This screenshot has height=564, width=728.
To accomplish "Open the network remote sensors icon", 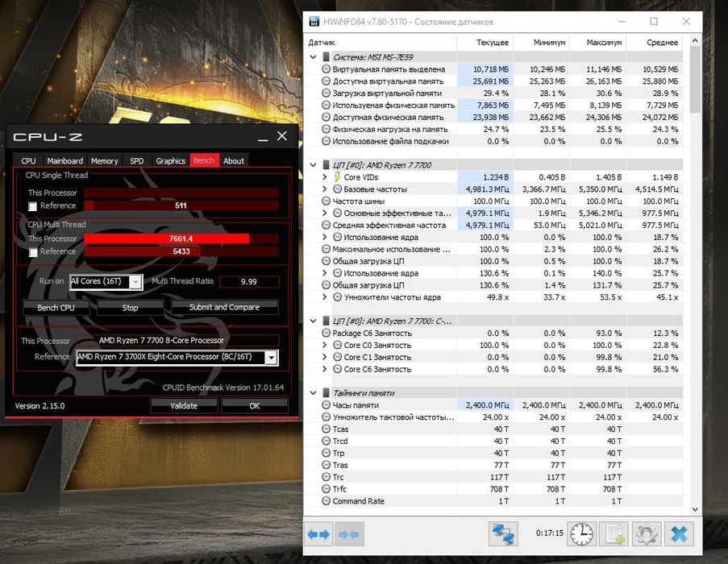I will 503,534.
